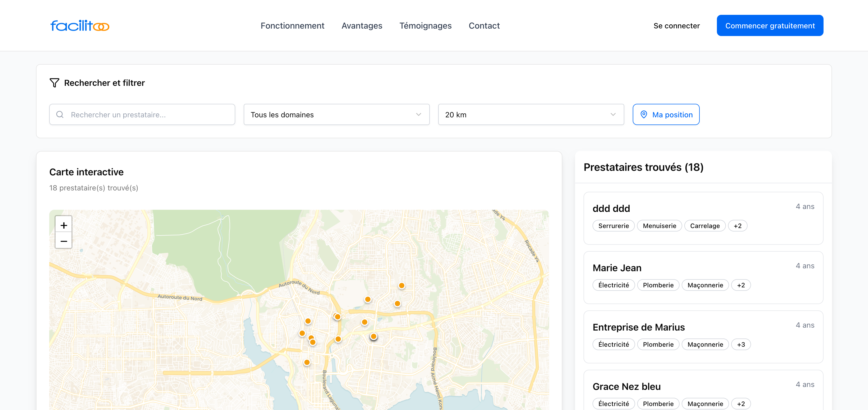Click the search magnifier icon

(x=60, y=115)
